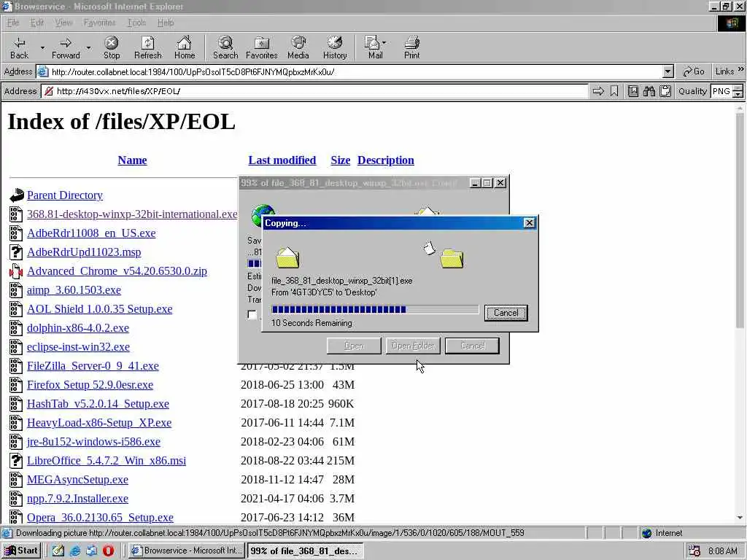This screenshot has height=560, width=747.
Task: Click the scrollbar down arrow of the page
Action: (740, 517)
